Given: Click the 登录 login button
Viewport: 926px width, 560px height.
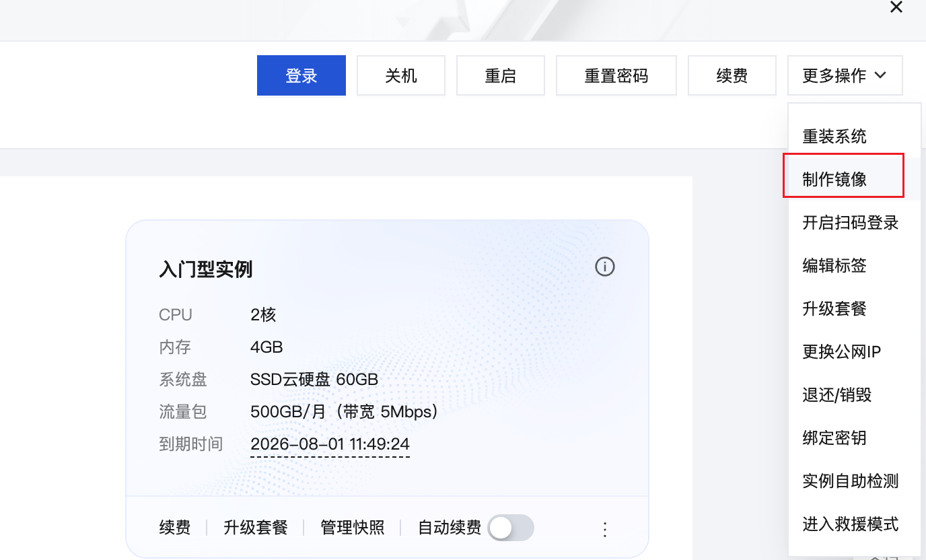Looking at the screenshot, I should pos(301,75).
